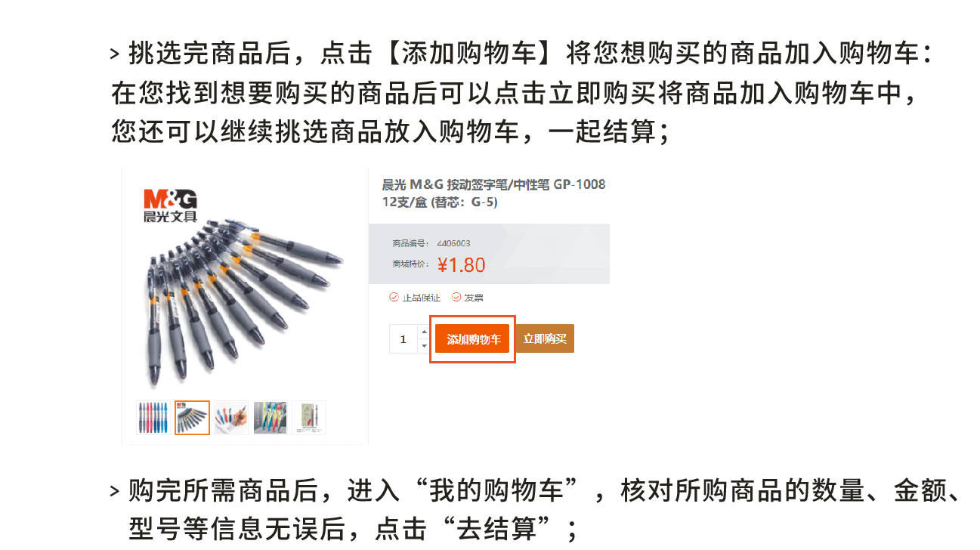The width and height of the screenshot is (980, 550).
Task: Click the product number 4406003
Action: point(453,243)
